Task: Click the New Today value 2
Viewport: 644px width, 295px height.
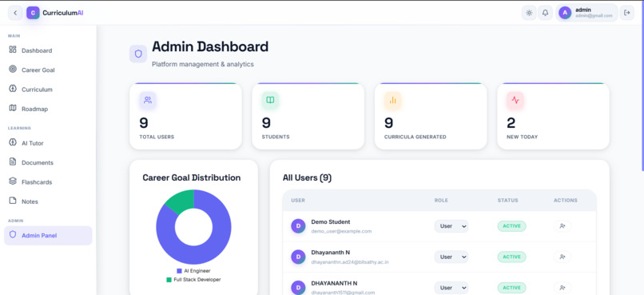Action: tap(511, 123)
